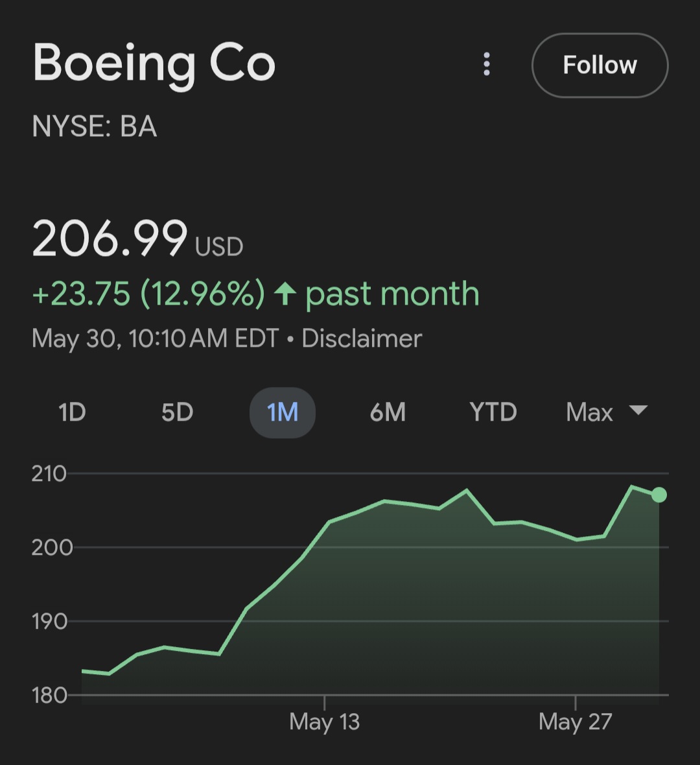Expand the dropdown arrow beside Max
700x765 pixels.
click(638, 410)
